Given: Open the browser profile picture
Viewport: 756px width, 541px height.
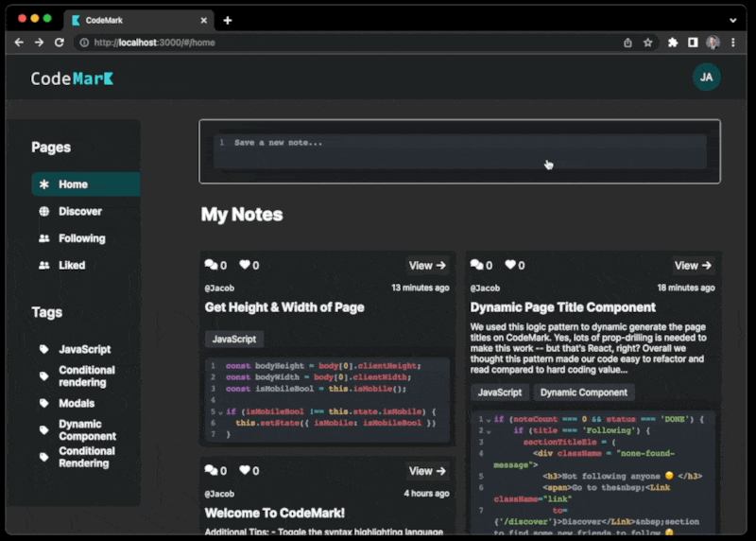Looking at the screenshot, I should (x=713, y=43).
